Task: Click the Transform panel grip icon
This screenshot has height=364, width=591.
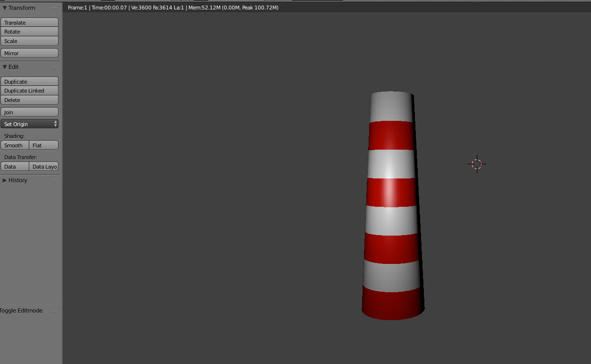Action: coord(55,8)
